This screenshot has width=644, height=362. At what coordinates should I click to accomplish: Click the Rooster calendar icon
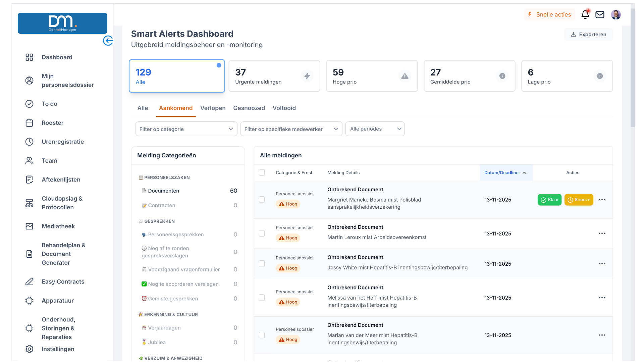tap(30, 123)
